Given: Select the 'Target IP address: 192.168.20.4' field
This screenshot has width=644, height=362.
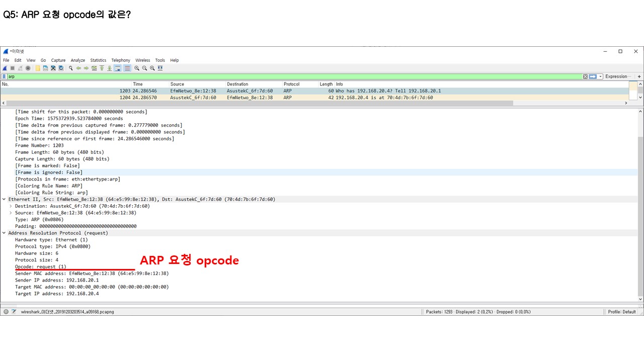Looking at the screenshot, I should click(57, 294).
